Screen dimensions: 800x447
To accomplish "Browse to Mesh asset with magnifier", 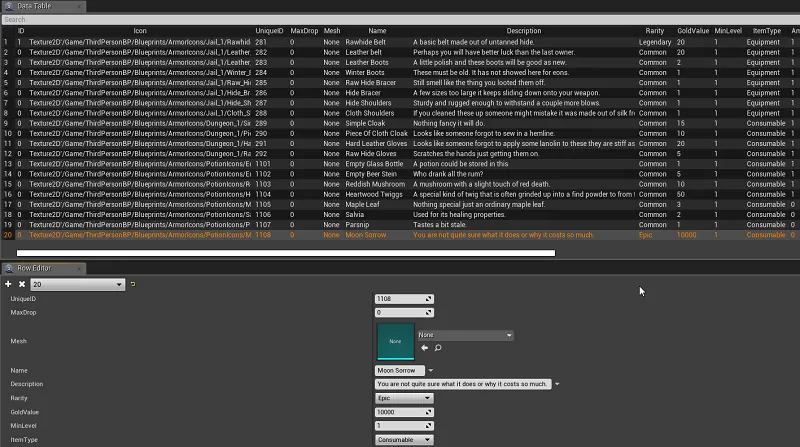I will [x=438, y=348].
